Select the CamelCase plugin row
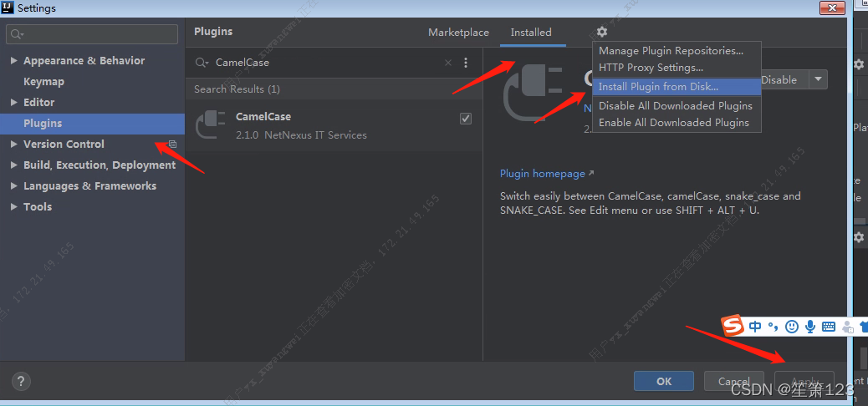This screenshot has height=406, width=868. (x=334, y=125)
